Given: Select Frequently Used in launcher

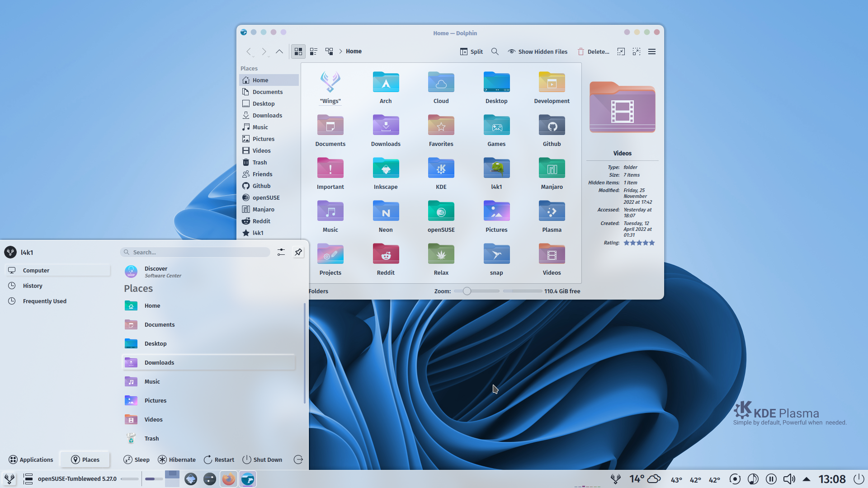Looking at the screenshot, I should tap(57, 301).
